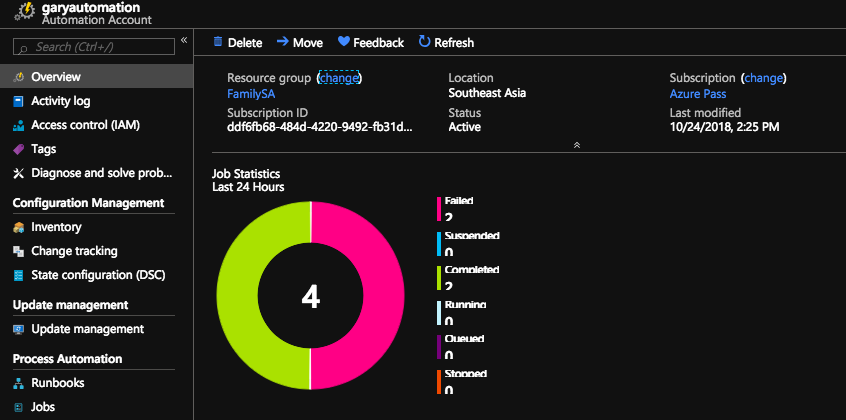Open the Overview menu item
The width and height of the screenshot is (846, 420).
pos(97,77)
